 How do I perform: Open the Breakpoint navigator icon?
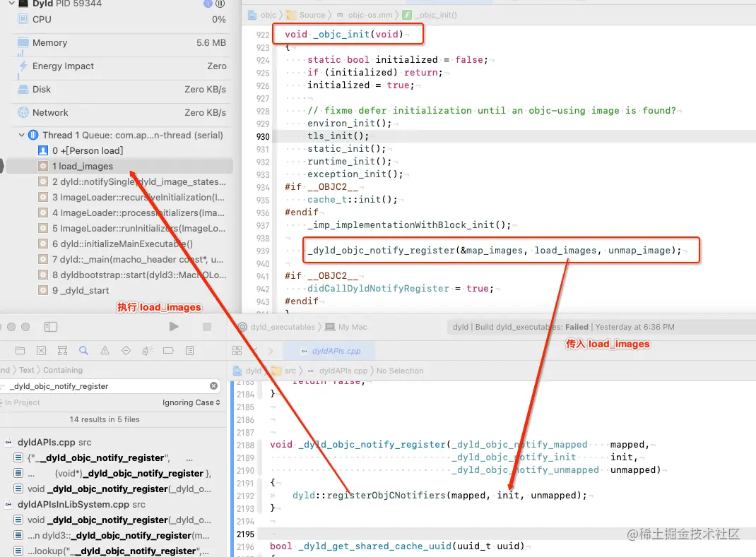pyautogui.click(x=168, y=351)
